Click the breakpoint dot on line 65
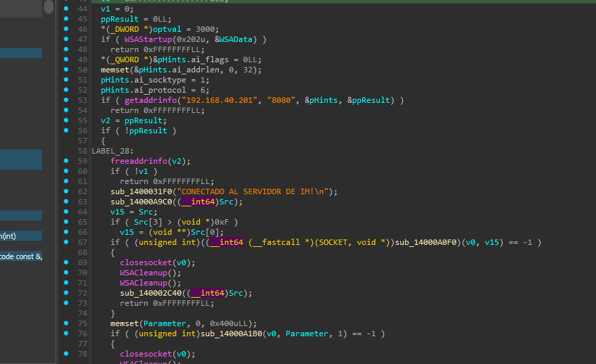This screenshot has width=596, height=364. [x=66, y=222]
